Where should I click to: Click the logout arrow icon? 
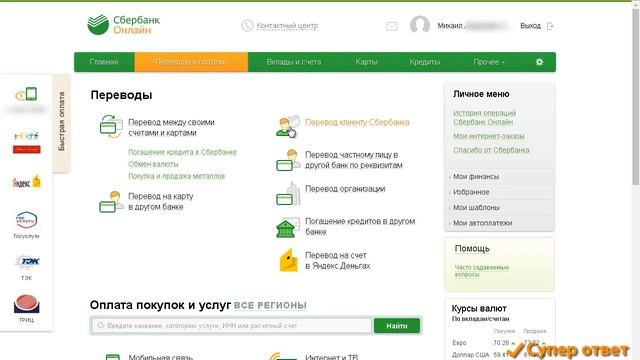pos(550,26)
